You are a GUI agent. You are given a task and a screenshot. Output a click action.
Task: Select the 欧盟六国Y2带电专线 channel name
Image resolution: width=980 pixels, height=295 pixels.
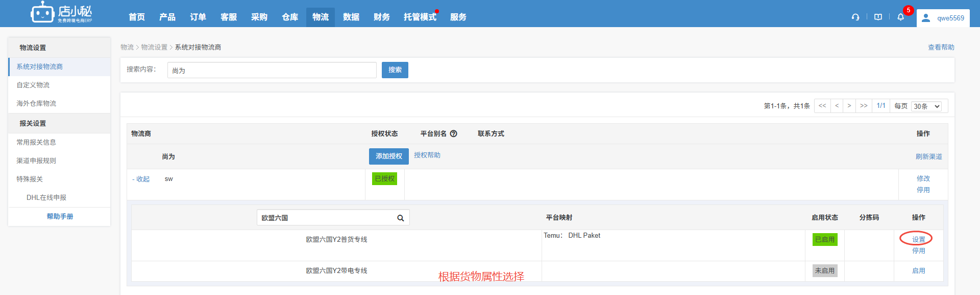tap(336, 270)
